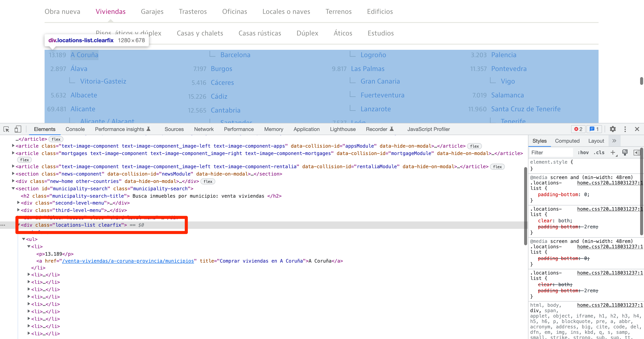This screenshot has width=644, height=339.
Task: Open DevTools settings gear
Action: 612,129
